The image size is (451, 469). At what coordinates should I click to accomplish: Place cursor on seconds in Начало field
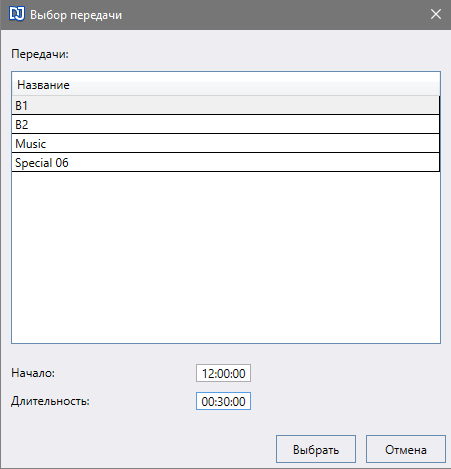click(239, 374)
